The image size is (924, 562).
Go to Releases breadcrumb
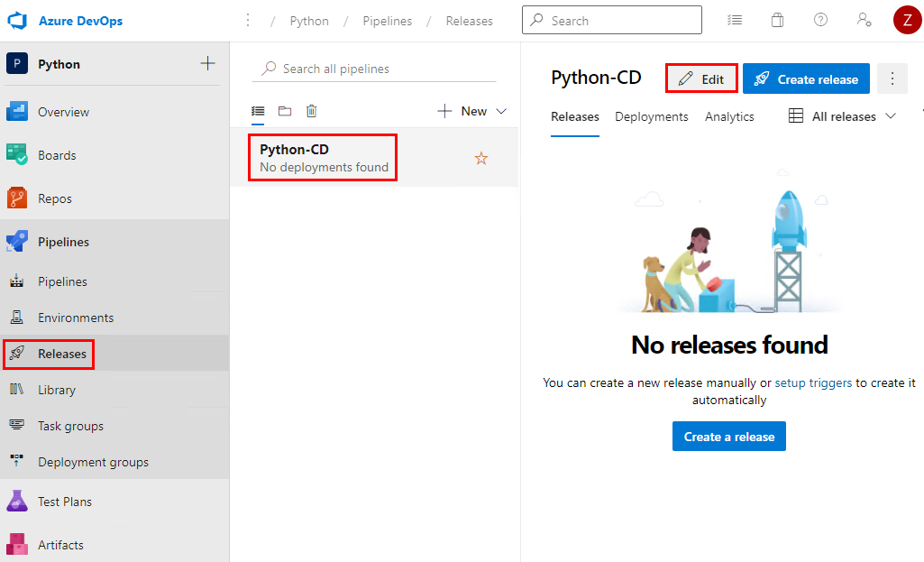(x=469, y=21)
